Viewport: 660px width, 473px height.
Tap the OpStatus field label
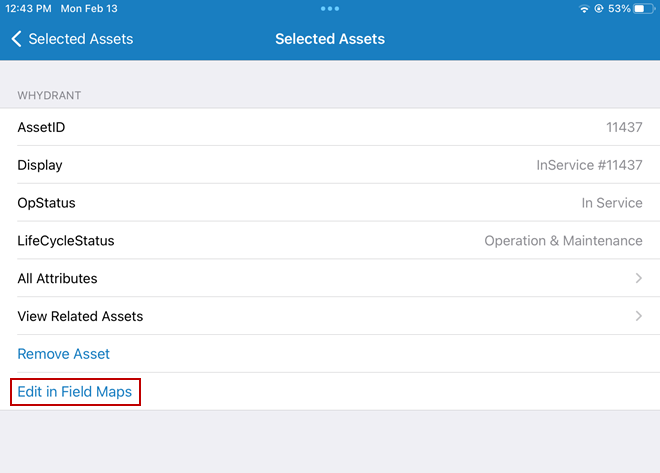(x=46, y=203)
